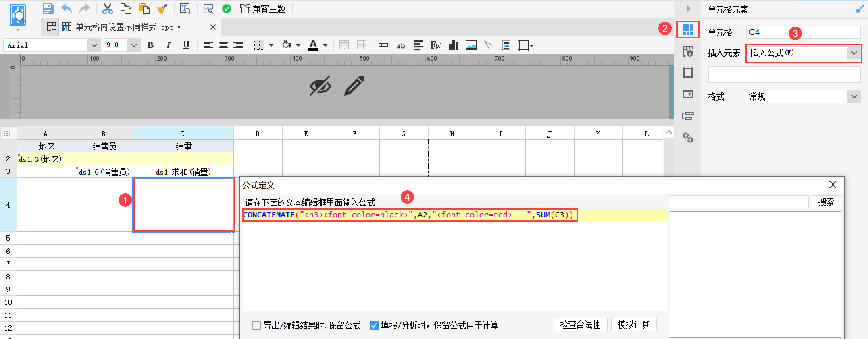
Task: Click the 兼容主题 button
Action: point(263,9)
